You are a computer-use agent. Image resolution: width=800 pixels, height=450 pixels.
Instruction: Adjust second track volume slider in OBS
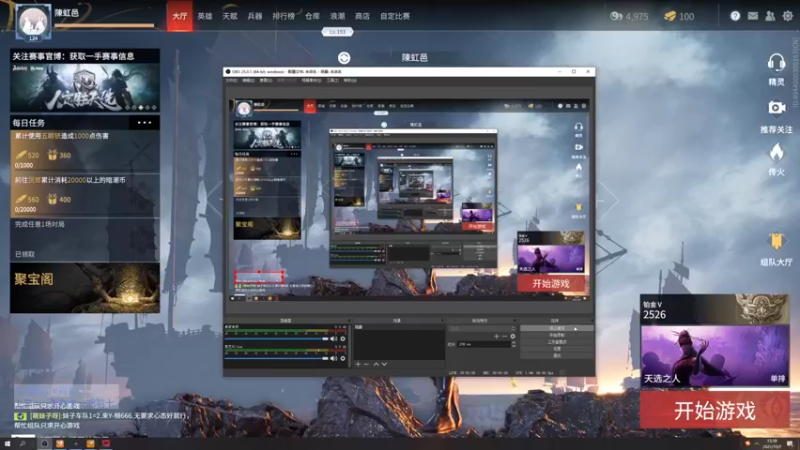point(277,358)
